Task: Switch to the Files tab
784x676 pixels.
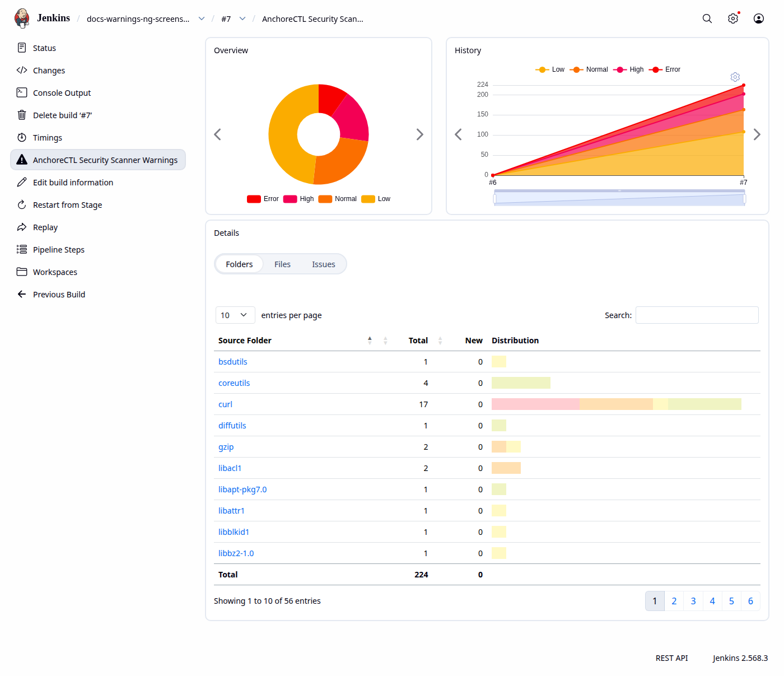Action: click(x=282, y=264)
